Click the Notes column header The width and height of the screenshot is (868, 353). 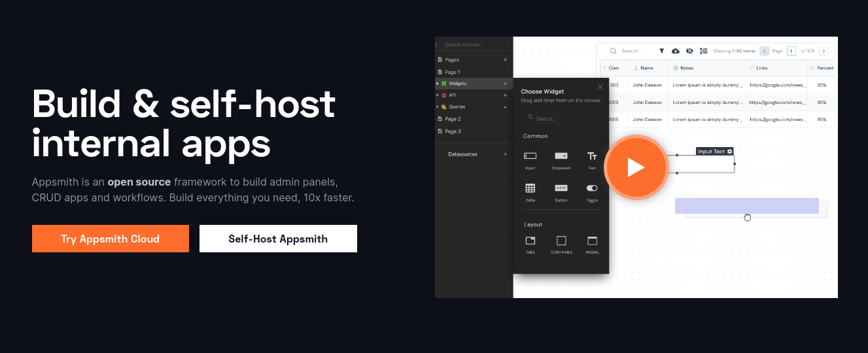coord(706,68)
